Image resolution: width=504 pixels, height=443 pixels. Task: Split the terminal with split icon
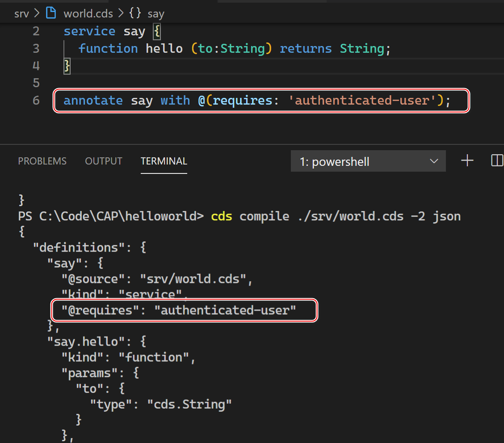tap(497, 160)
